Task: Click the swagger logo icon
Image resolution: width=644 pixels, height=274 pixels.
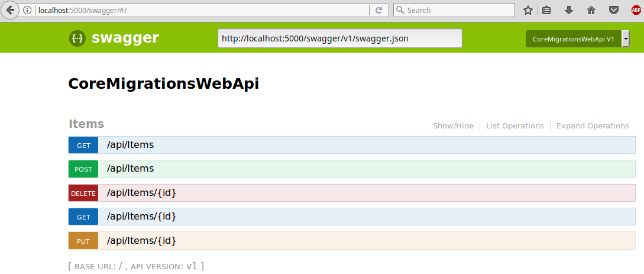Action: pyautogui.click(x=77, y=38)
